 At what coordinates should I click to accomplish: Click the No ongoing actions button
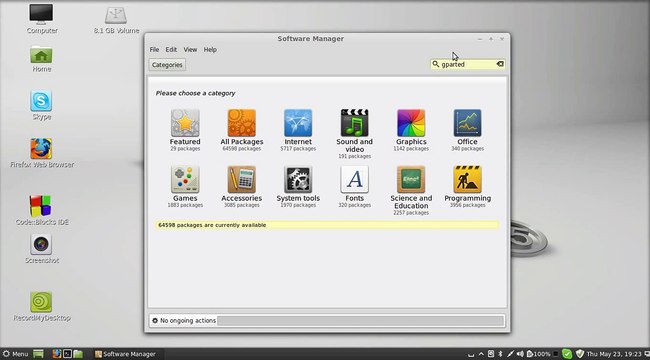pos(184,321)
